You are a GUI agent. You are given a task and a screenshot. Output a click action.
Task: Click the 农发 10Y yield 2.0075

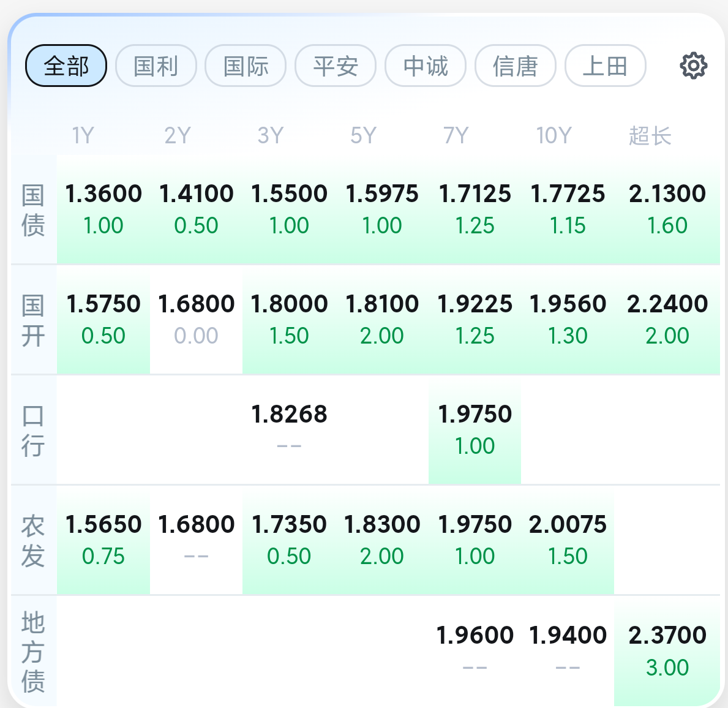point(568,525)
